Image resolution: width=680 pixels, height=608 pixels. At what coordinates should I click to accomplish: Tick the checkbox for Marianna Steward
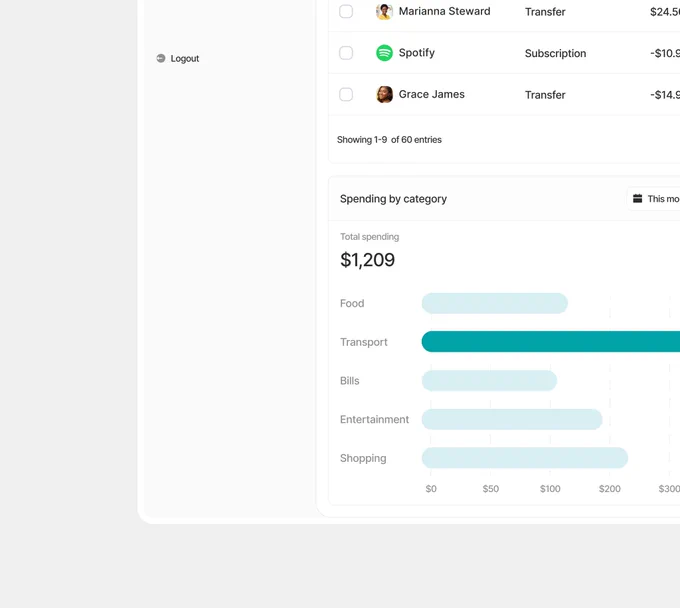(346, 11)
